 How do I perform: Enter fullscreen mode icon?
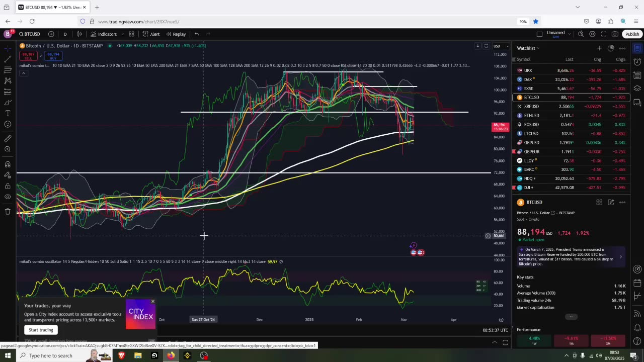603,34
